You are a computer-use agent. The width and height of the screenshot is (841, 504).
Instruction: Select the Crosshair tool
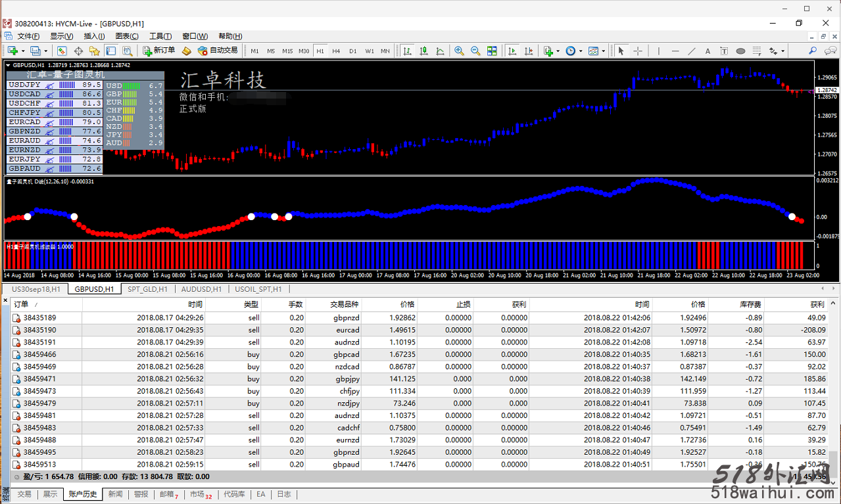coord(637,51)
